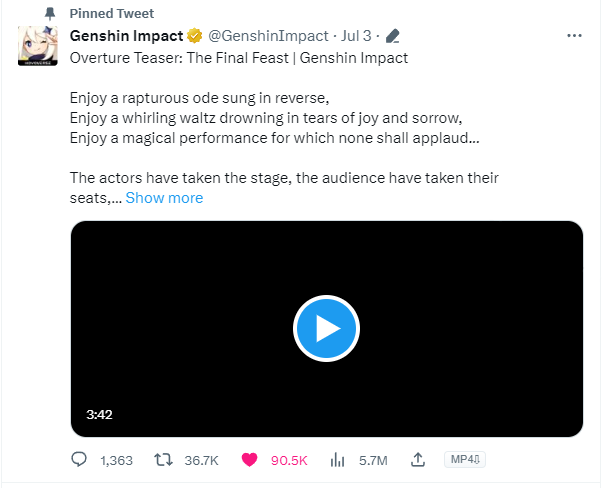Expand tweet text with Show more
610x488 pixels.
point(164,198)
